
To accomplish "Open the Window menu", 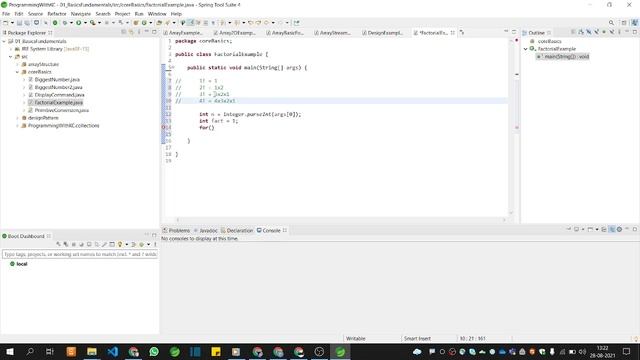I will point(157,14).
